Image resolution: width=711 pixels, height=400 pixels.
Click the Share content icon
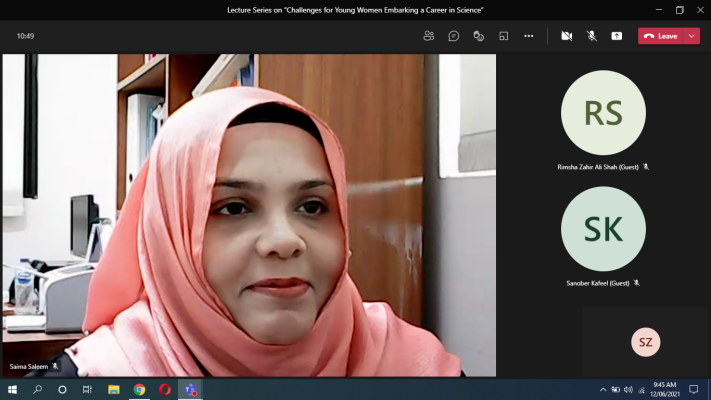(x=617, y=36)
